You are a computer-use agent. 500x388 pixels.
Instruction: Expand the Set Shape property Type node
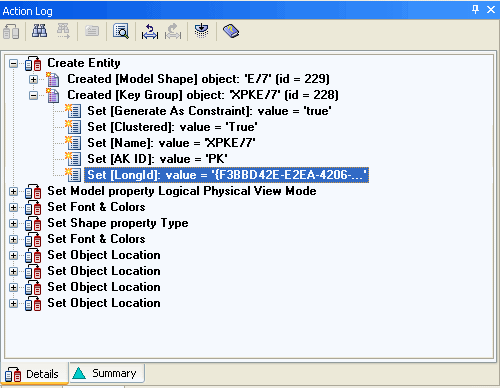click(x=13, y=223)
